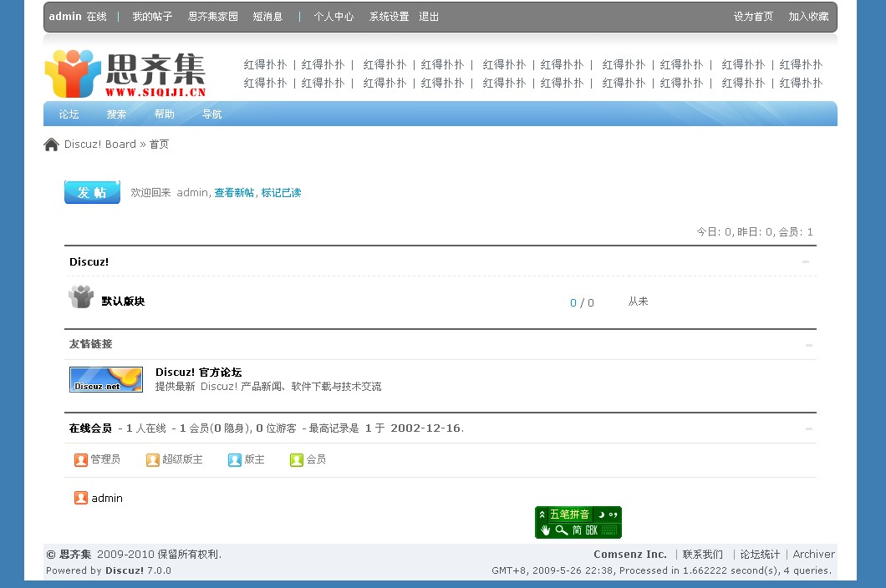Open the IME soft keyboard icon
This screenshot has width=886, height=588.
pos(609,530)
